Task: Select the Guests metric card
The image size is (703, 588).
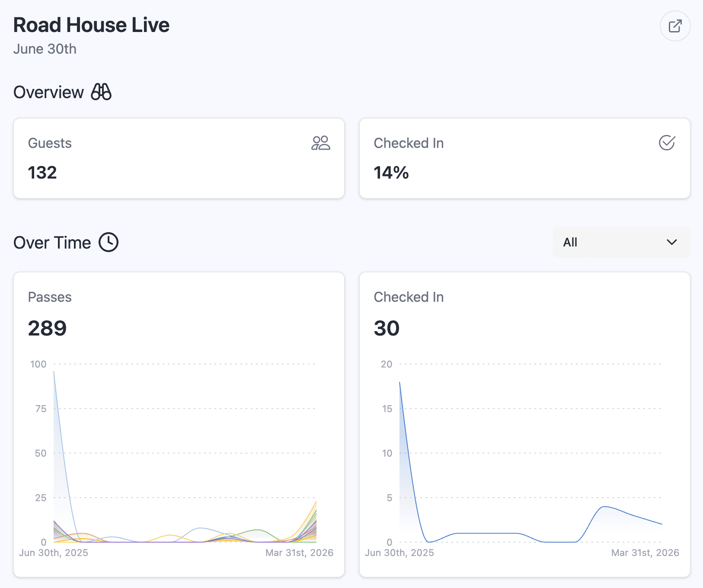Action: (179, 158)
